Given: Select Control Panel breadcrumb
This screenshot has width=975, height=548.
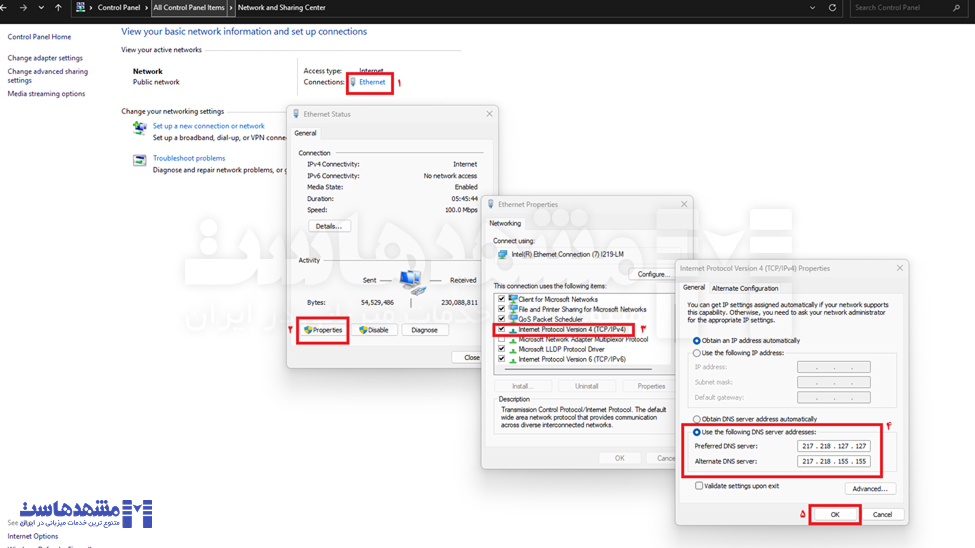Looking at the screenshot, I should point(119,7).
